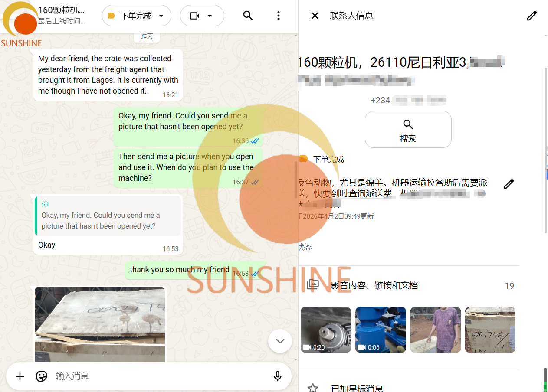This screenshot has height=392, width=548.
Task: Close the 联系人信息 panel
Action: click(315, 16)
